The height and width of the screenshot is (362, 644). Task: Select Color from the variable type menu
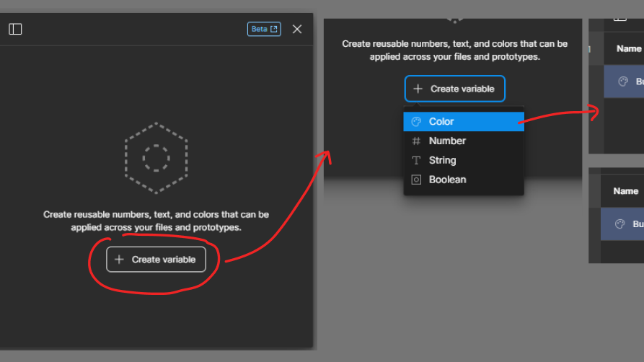point(464,122)
